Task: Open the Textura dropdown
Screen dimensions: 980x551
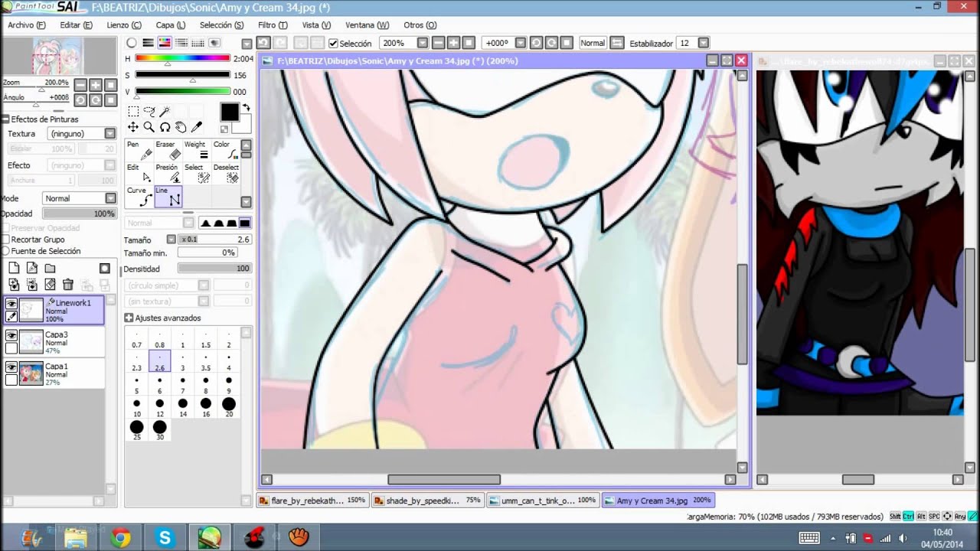Action: [x=110, y=134]
